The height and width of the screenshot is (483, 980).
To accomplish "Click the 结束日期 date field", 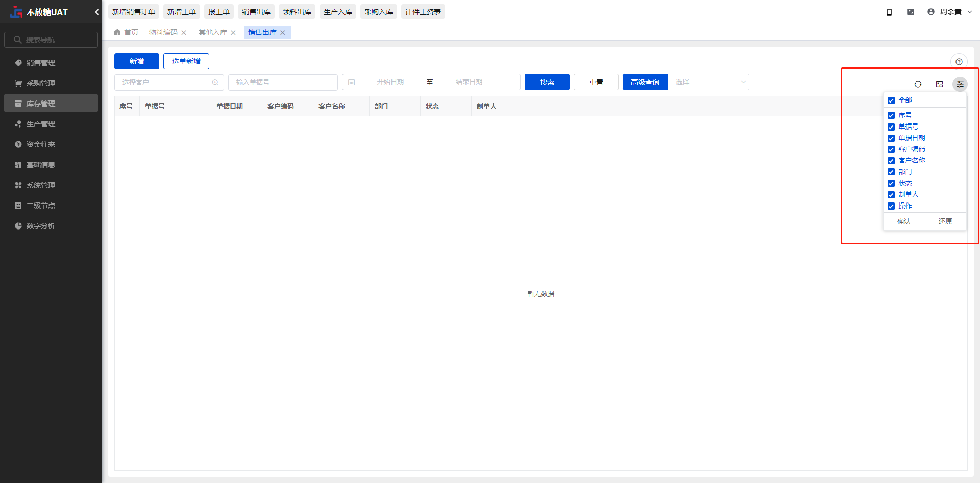I will (x=469, y=82).
